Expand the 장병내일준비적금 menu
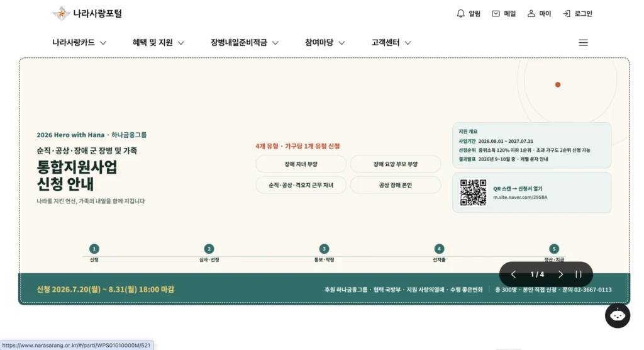 pos(245,43)
